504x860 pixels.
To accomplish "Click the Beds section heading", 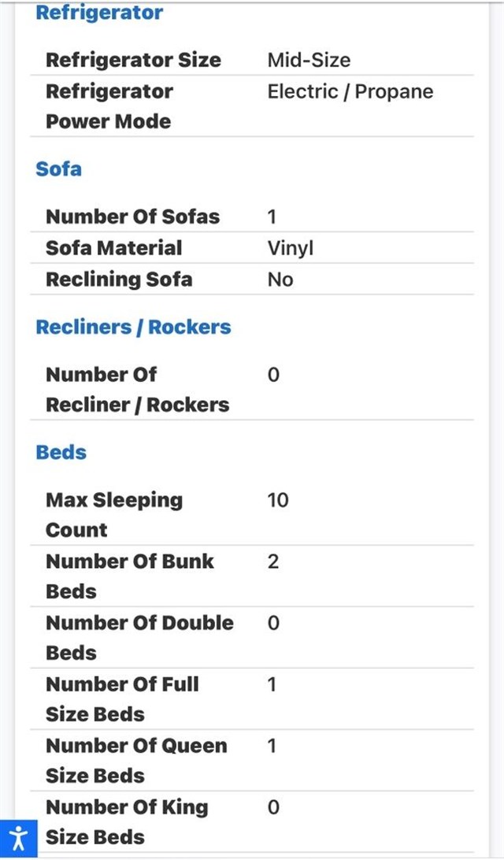I will (61, 452).
